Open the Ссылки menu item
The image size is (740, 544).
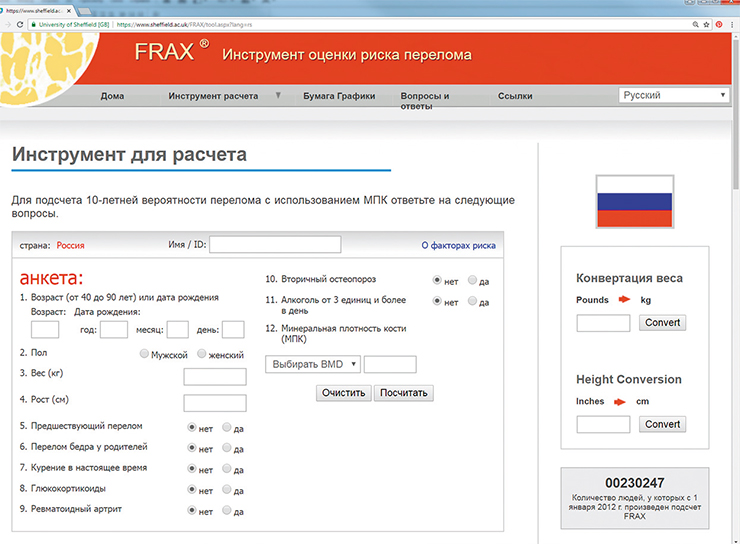(515, 96)
